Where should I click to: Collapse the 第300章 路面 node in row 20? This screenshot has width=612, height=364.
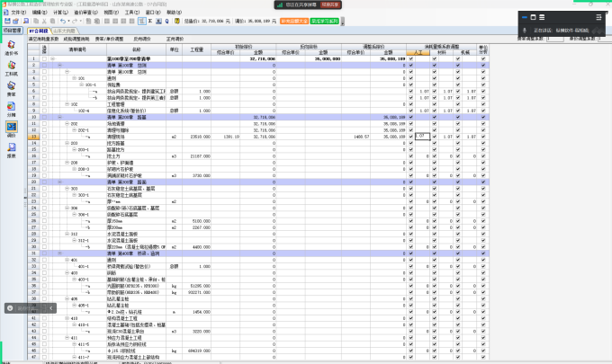(59, 182)
